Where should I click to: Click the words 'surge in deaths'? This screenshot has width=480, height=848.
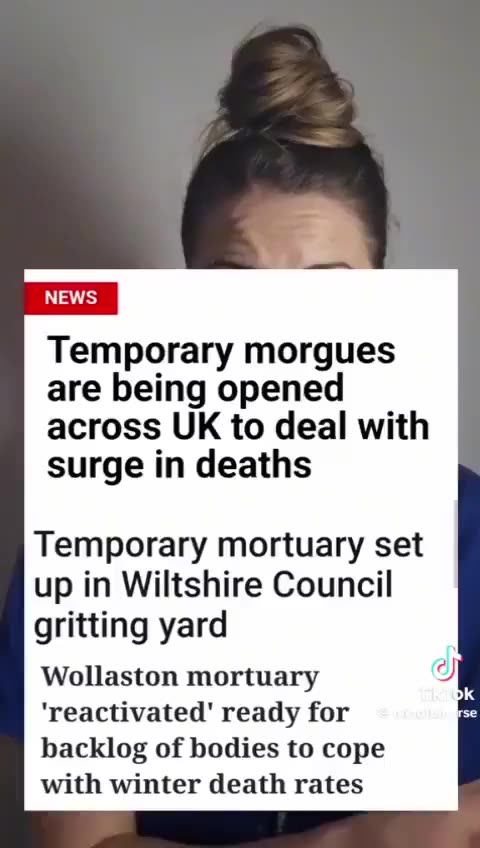179,464
